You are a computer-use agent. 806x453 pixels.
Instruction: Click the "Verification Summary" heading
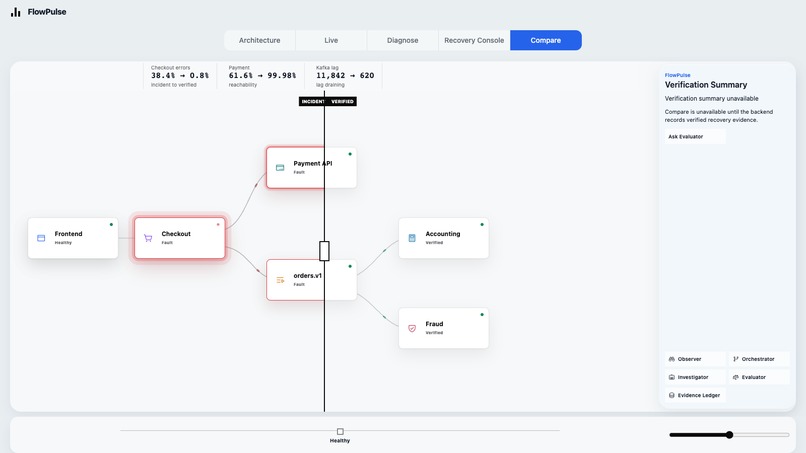(x=706, y=85)
